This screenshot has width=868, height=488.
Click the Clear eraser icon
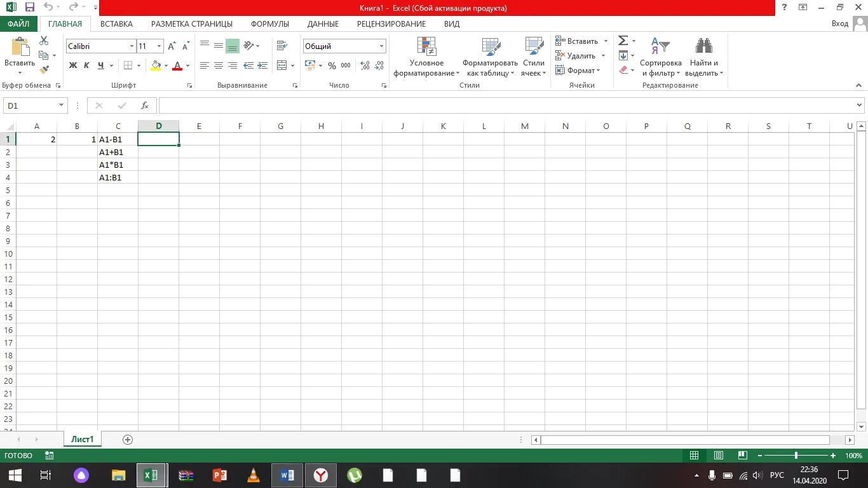[623, 70]
